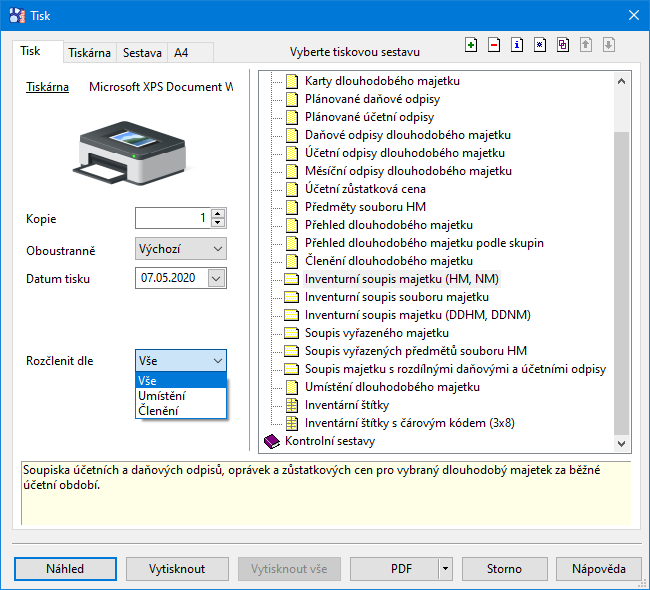Click landscape icon beside Soupis vyřazeného majetku

pyautogui.click(x=291, y=333)
